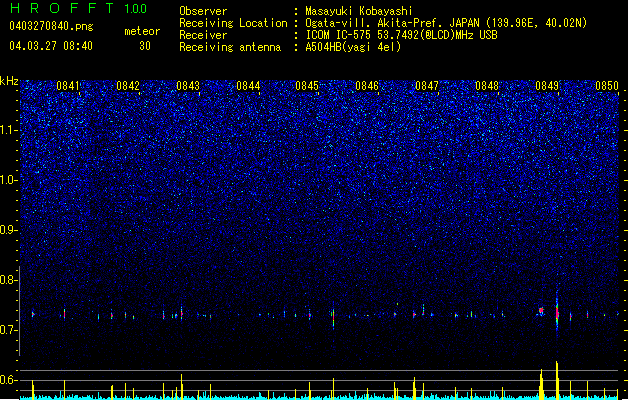Viewport: 629px width, 400px height.
Task: Select the 0849 time marker
Action: 547,85
